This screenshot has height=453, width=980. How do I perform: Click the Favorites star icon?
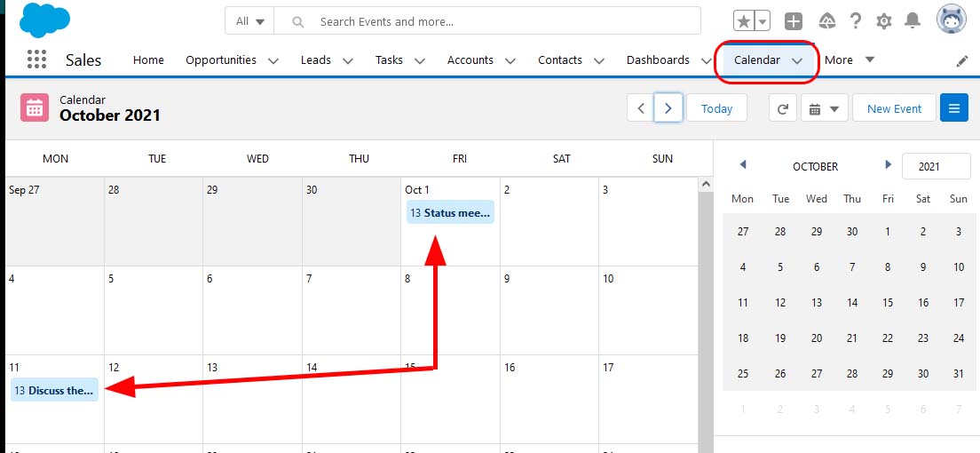point(744,21)
